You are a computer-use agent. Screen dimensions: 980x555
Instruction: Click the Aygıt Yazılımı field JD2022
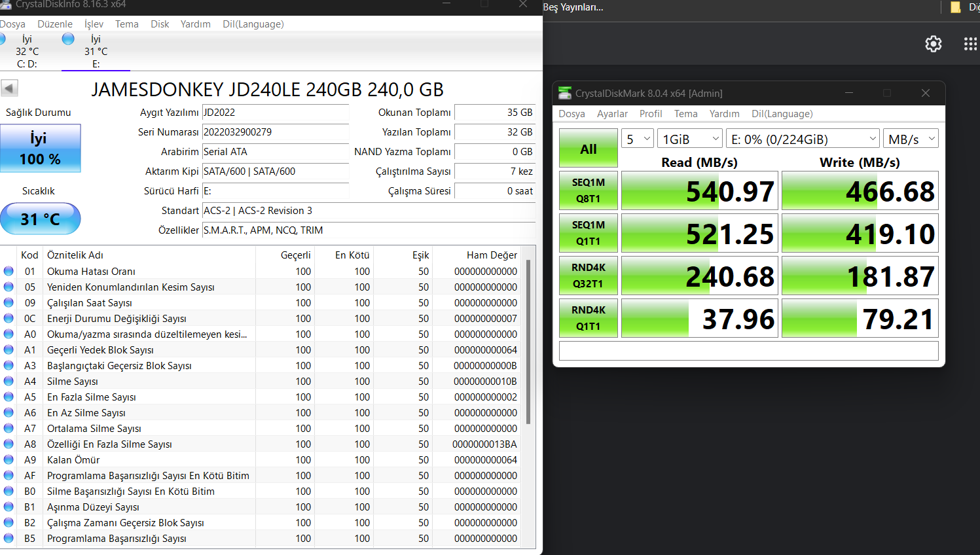click(x=276, y=113)
